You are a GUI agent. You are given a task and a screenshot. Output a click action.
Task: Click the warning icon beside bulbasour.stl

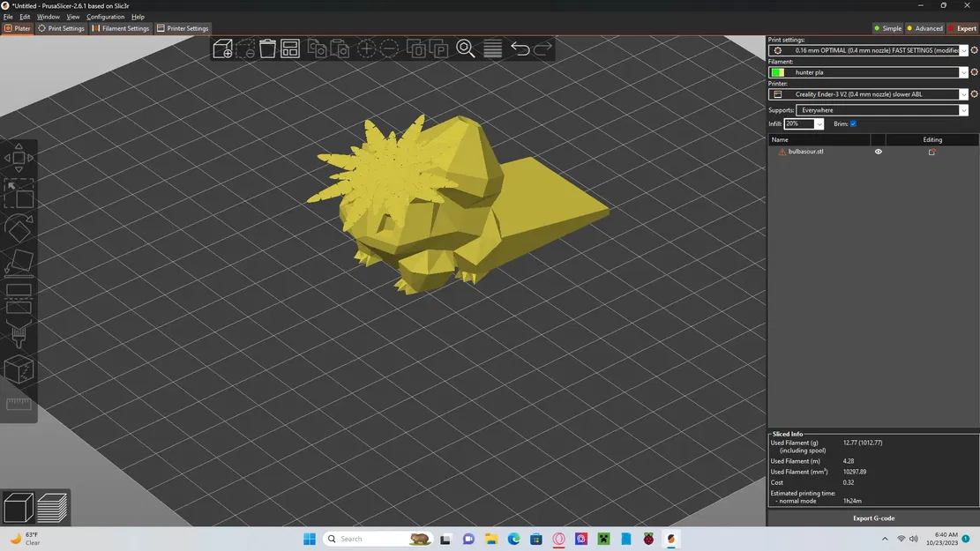[782, 152]
